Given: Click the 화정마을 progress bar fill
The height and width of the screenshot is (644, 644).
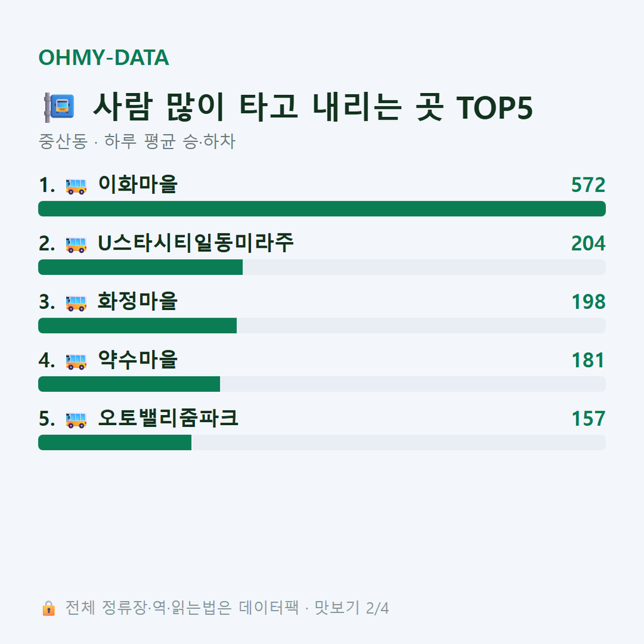Looking at the screenshot, I should point(138,326).
